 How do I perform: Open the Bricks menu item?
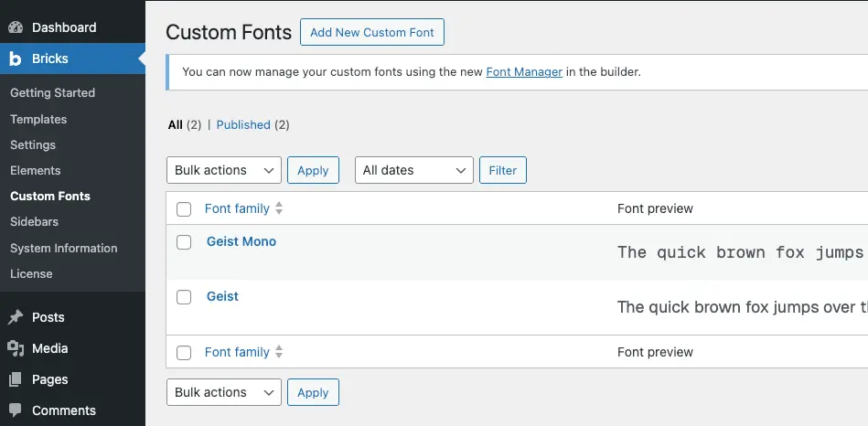[49, 59]
